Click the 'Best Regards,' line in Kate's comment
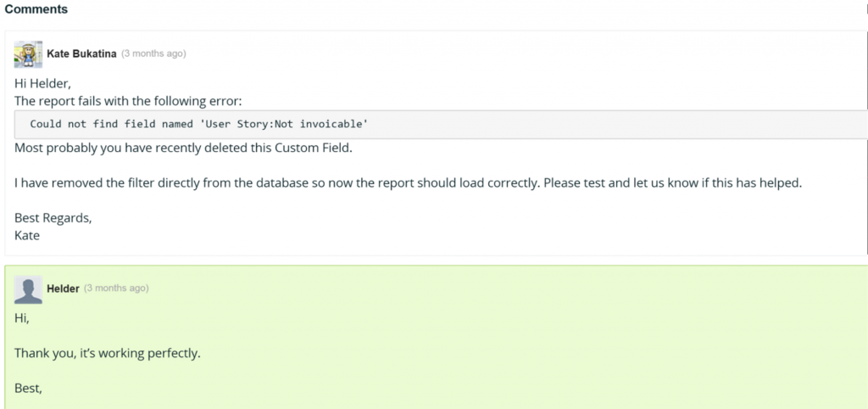 click(53, 218)
